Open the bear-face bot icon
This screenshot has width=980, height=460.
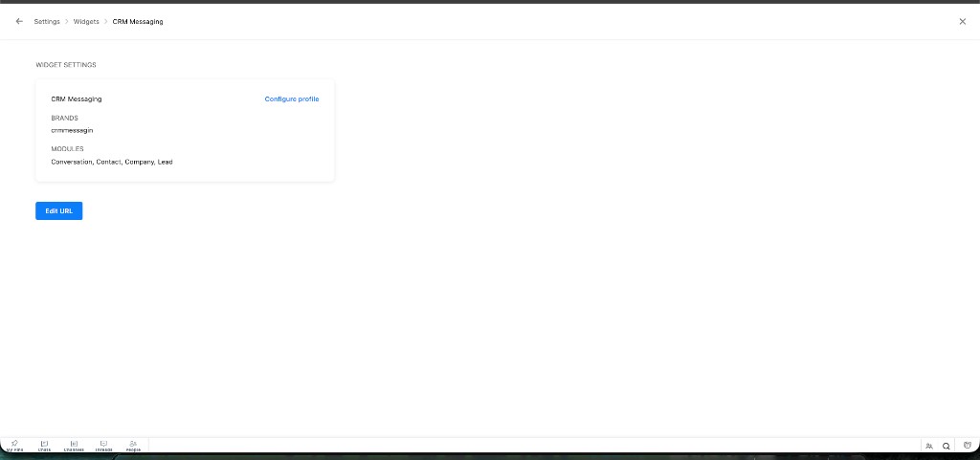point(968,445)
